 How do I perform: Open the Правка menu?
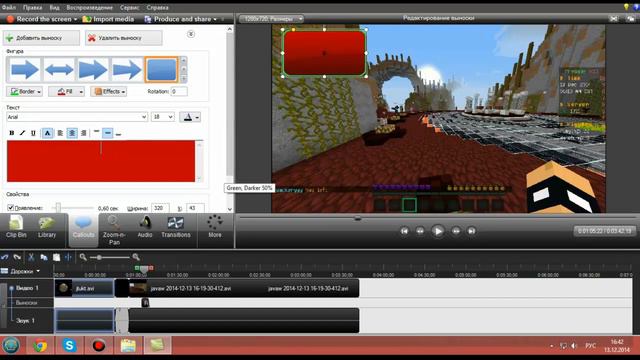click(x=32, y=7)
